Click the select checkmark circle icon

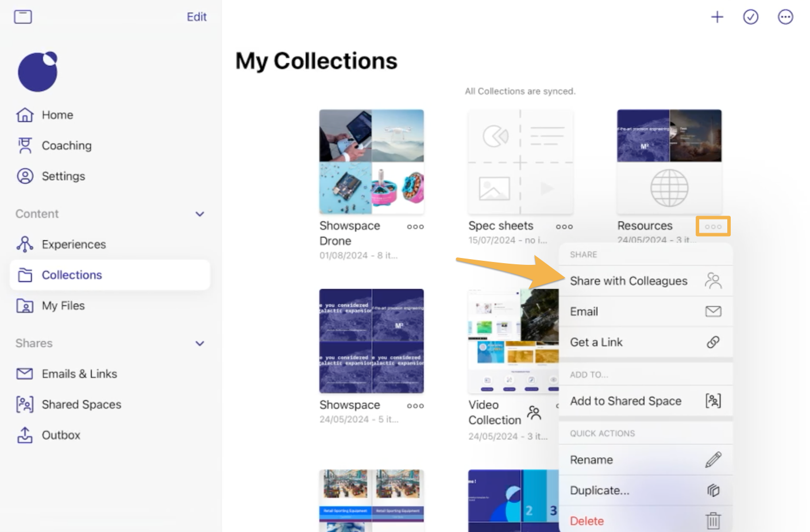point(751,17)
